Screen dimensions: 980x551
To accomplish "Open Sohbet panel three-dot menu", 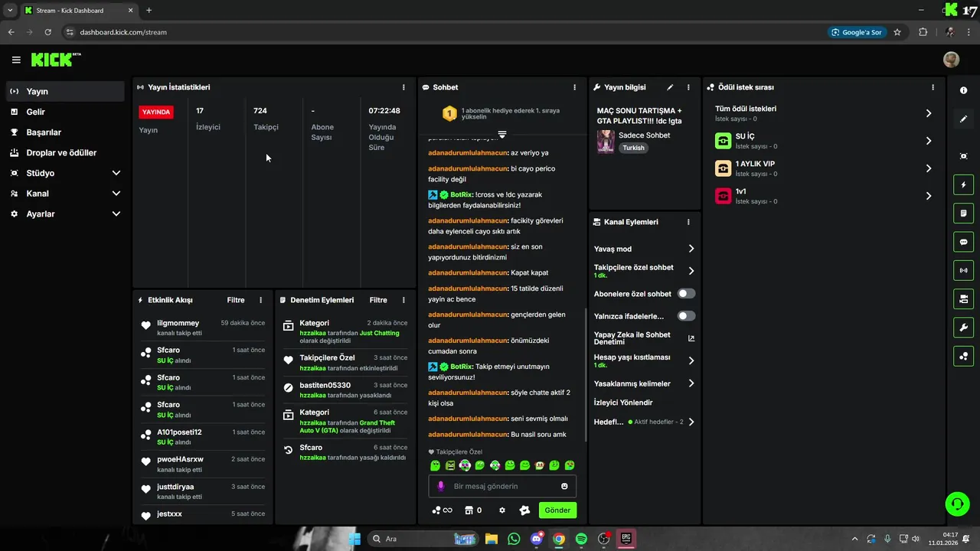I will (x=575, y=87).
